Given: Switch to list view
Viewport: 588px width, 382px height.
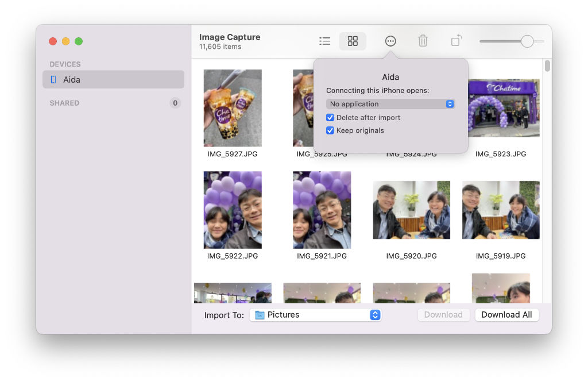Looking at the screenshot, I should (325, 41).
